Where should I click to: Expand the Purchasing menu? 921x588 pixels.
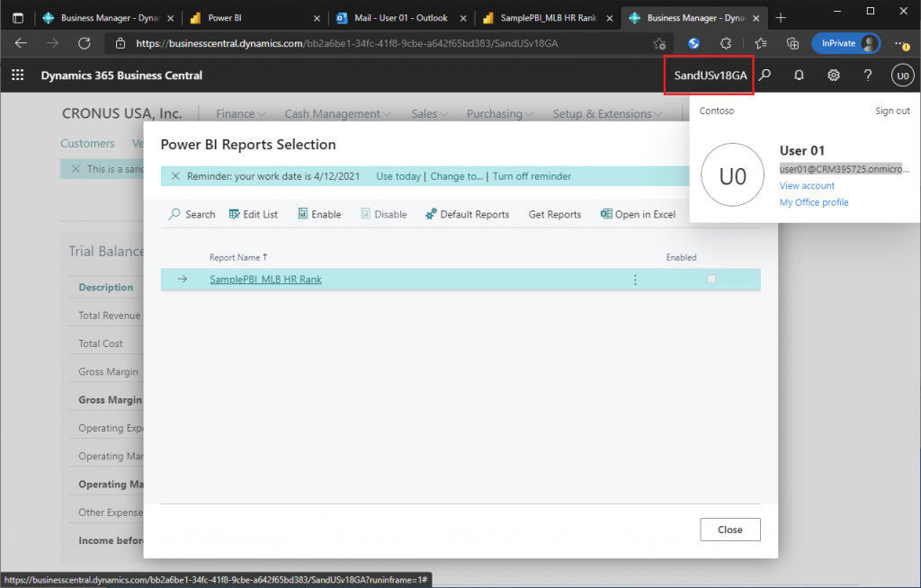click(500, 113)
